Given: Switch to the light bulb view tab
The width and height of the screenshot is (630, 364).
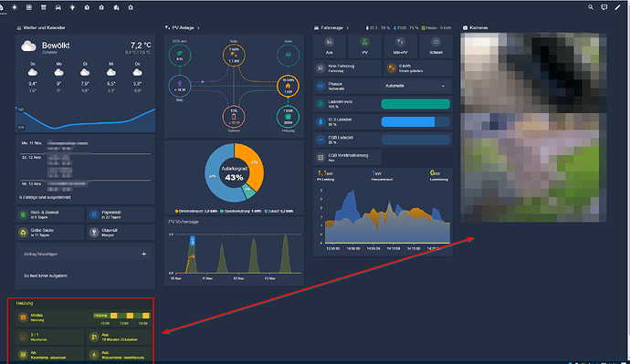Looking at the screenshot, I should 72,7.
